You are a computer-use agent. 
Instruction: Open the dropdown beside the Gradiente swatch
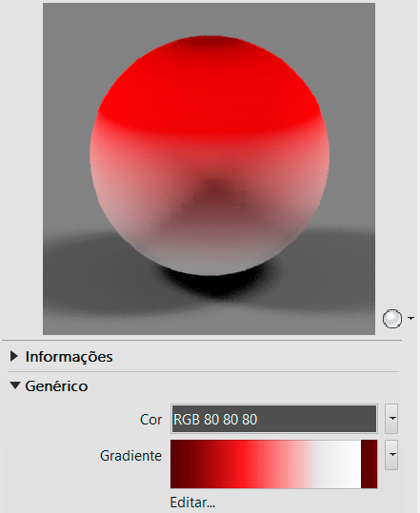coord(391,455)
